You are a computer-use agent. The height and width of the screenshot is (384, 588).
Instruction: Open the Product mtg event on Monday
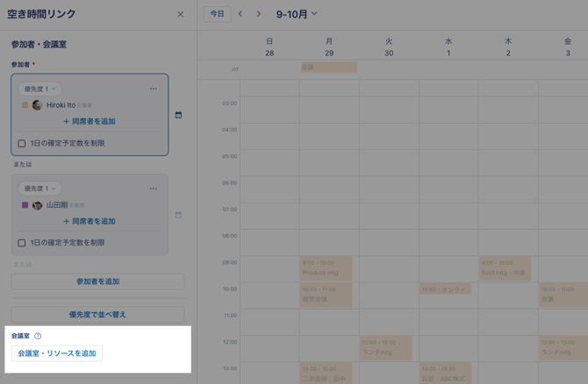pyautogui.click(x=326, y=268)
